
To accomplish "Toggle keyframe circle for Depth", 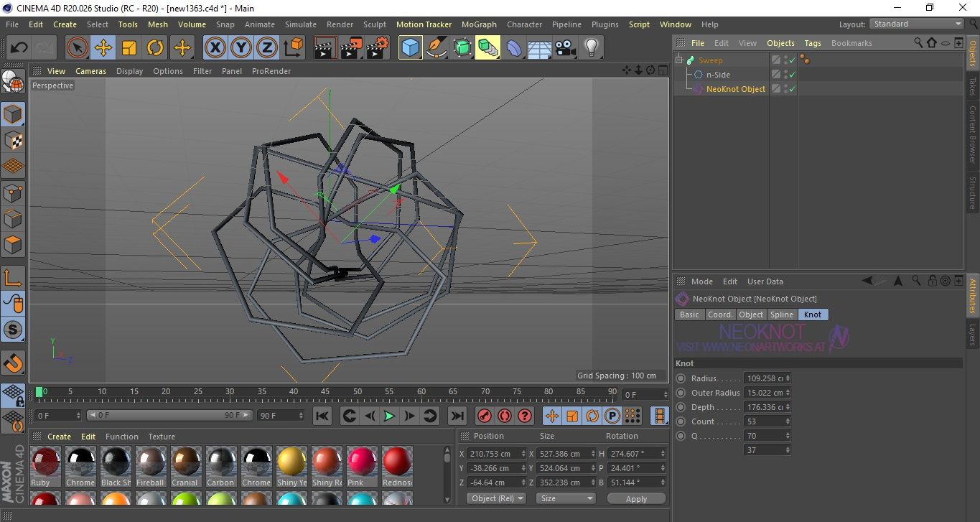I will click(681, 407).
